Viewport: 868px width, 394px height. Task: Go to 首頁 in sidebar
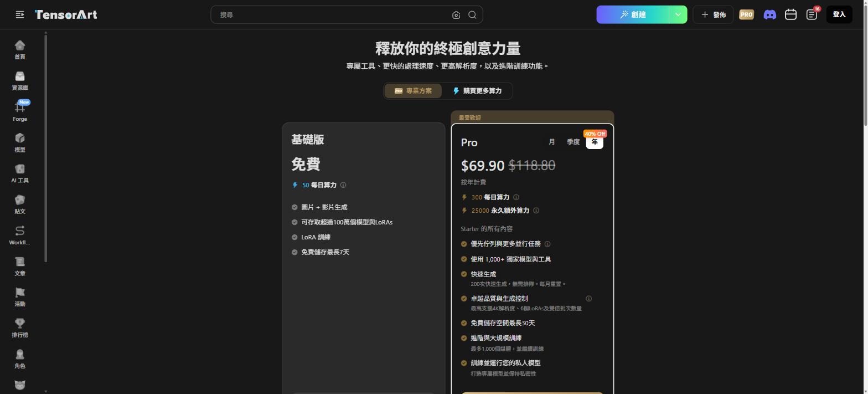[20, 50]
